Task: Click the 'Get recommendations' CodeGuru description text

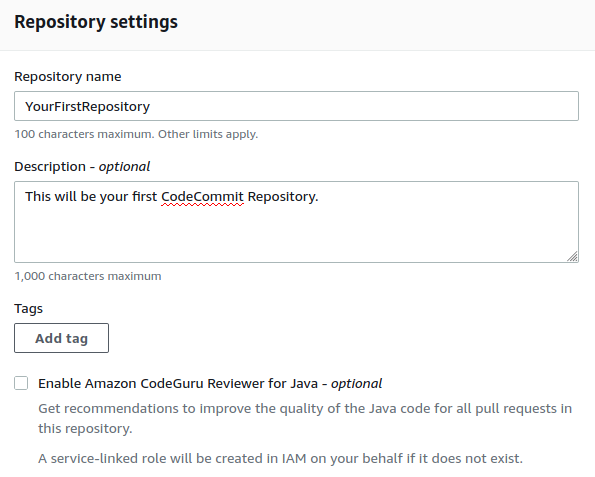Action: click(x=305, y=418)
